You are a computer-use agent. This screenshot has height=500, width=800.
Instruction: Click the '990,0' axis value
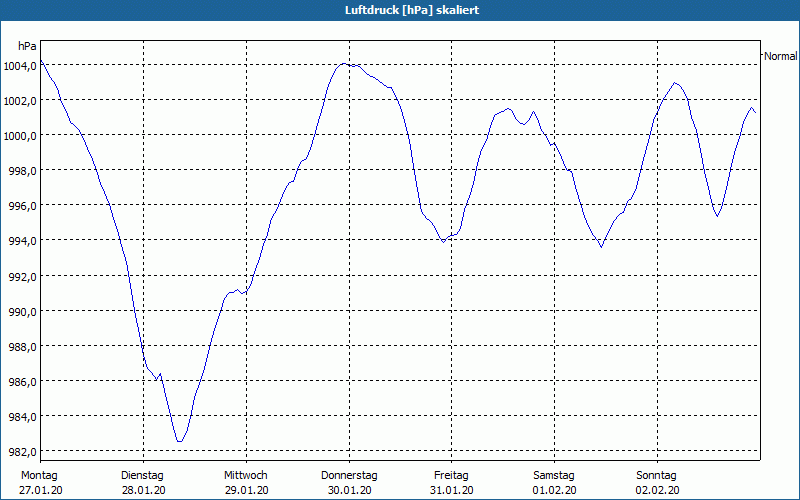tap(22, 312)
